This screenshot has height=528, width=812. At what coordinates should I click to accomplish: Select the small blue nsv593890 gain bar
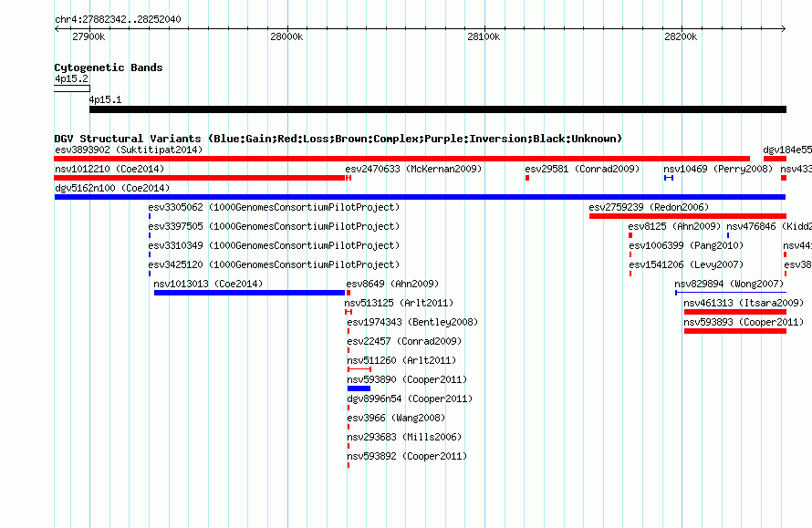coord(359,388)
